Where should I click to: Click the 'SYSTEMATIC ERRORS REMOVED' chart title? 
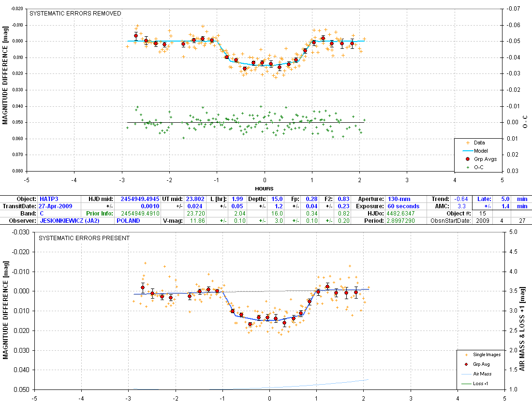click(x=75, y=13)
